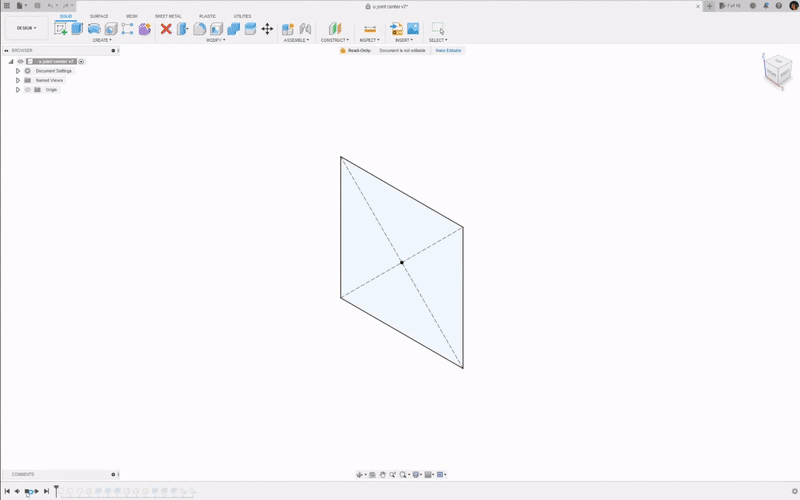Select the Combine tool
This screenshot has height=500, width=800.
pyautogui.click(x=233, y=29)
